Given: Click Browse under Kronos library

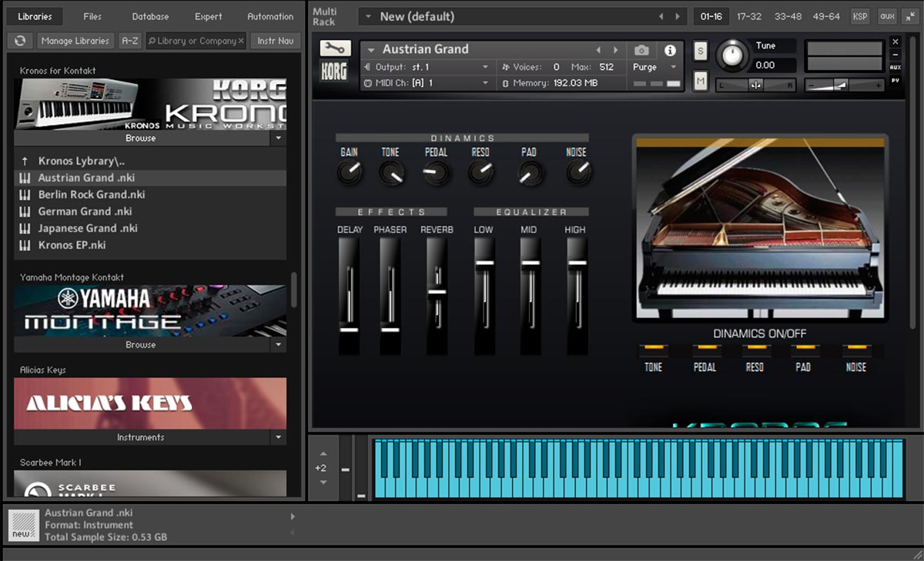Looking at the screenshot, I should coord(141,139).
